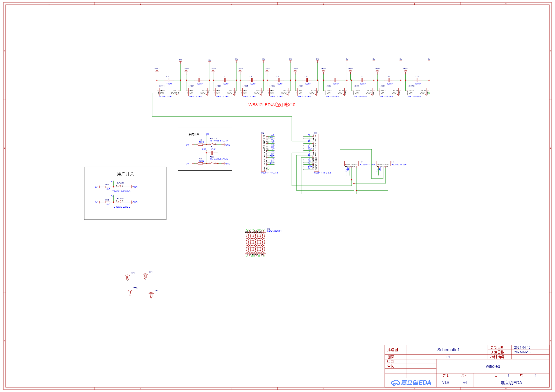The height and width of the screenshot is (392, 555).
Task: Click the 'D4' net label above R15 junction
Action: [112, 196]
